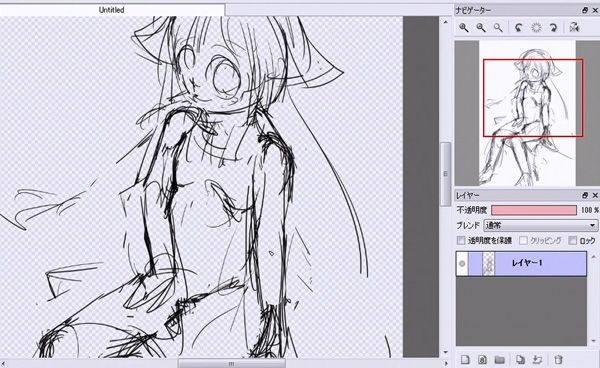Click the canvas scroll up arrow
Image resolution: width=600 pixels, height=368 pixels.
pyautogui.click(x=445, y=22)
